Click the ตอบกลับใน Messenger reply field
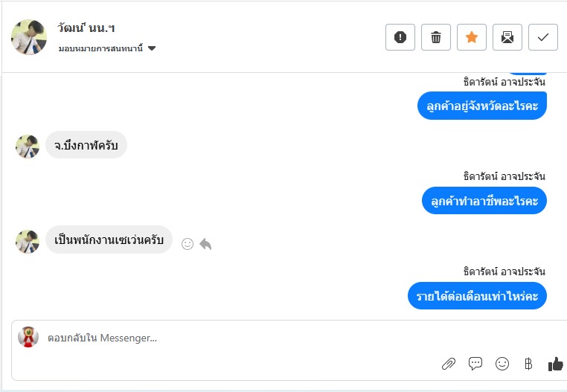Viewport: 567px width, 392px height. coord(223,338)
